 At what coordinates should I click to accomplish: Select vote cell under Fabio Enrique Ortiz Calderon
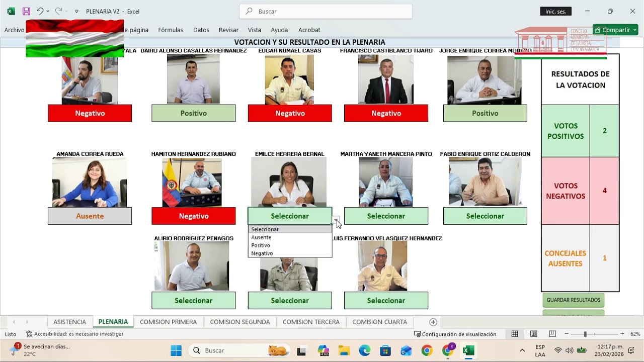pyautogui.click(x=485, y=216)
